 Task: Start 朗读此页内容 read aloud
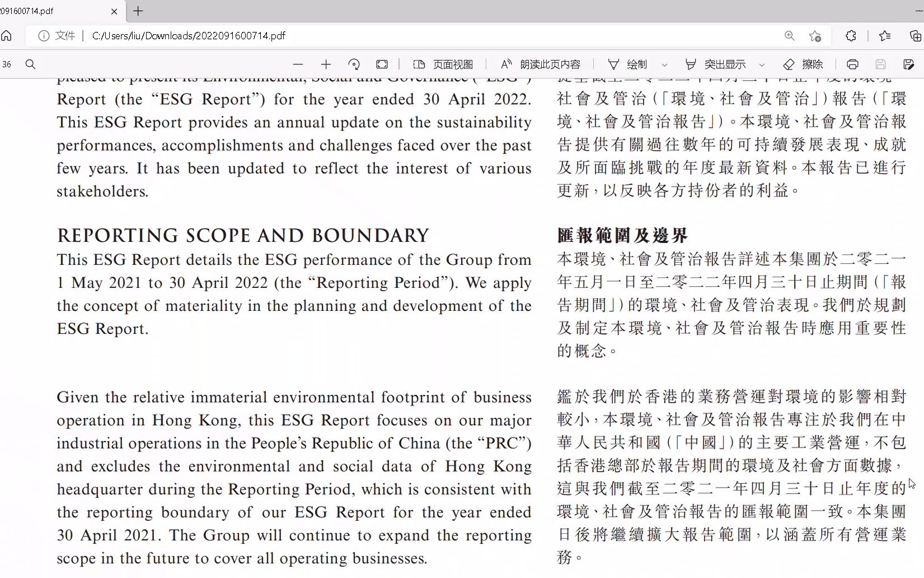pyautogui.click(x=541, y=64)
